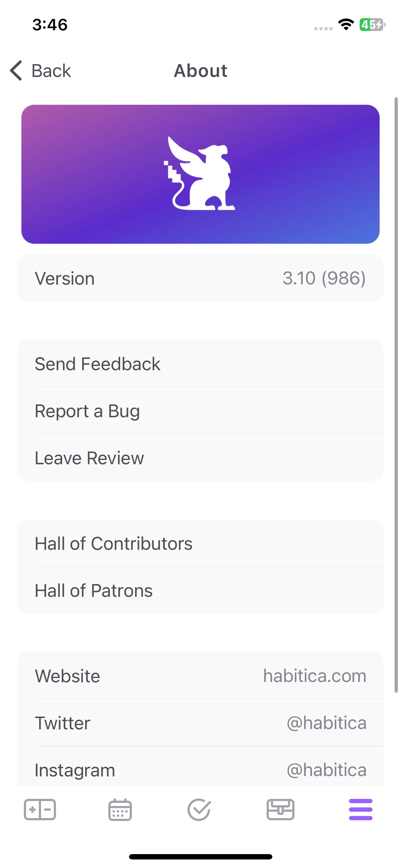Choose Leave Review
This screenshot has width=401, height=868.
tap(200, 458)
